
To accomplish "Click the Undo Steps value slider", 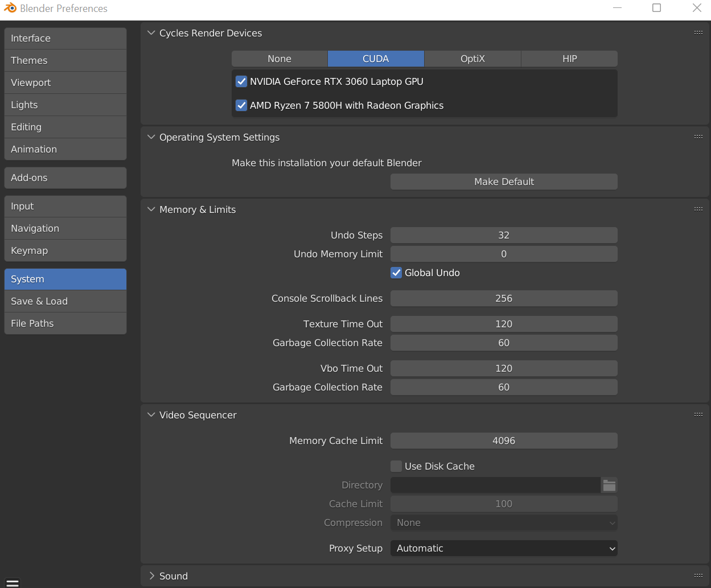I will click(504, 235).
